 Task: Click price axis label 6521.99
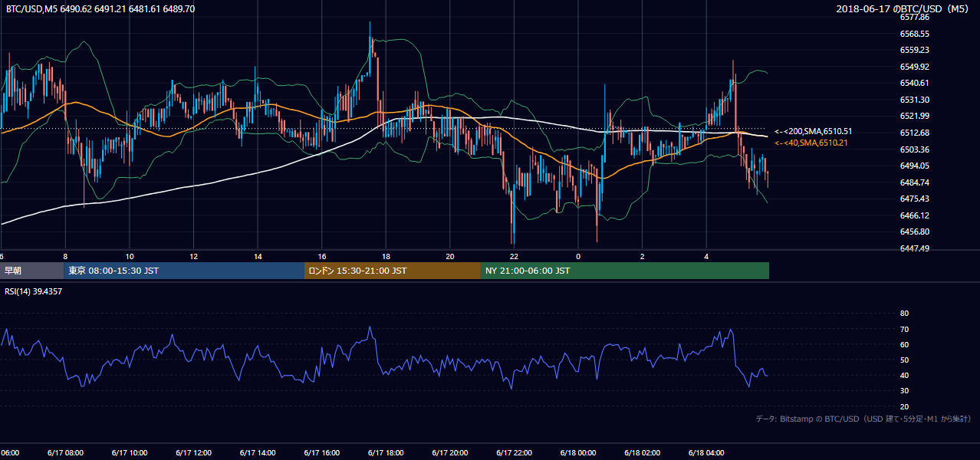pyautogui.click(x=915, y=116)
